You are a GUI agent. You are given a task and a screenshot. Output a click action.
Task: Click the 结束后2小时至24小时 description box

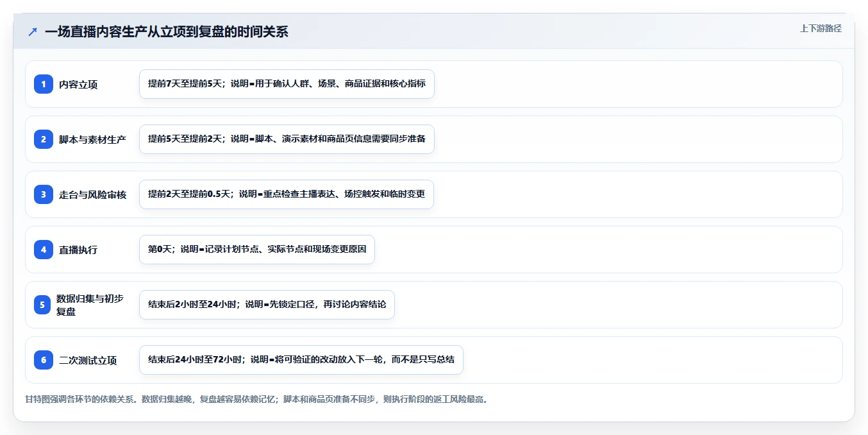click(x=267, y=305)
